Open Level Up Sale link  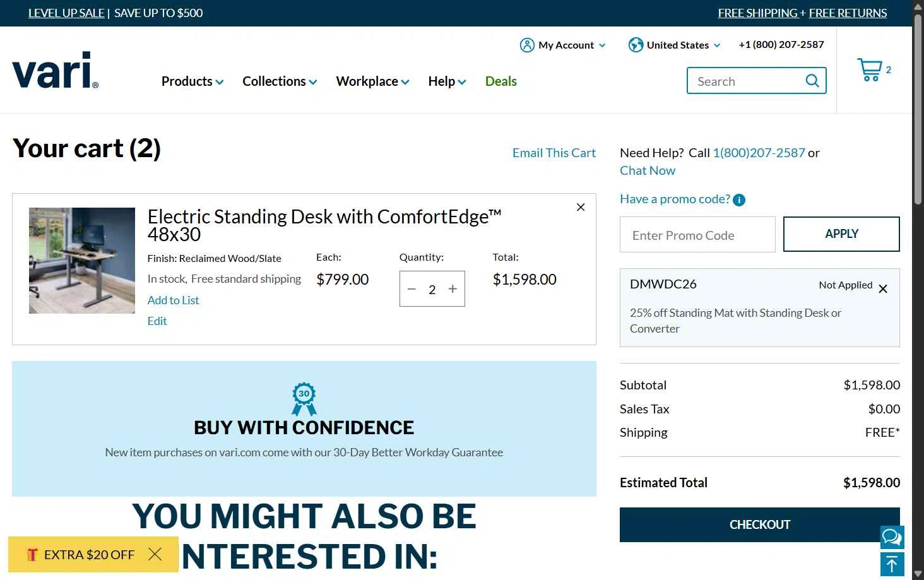(x=66, y=13)
